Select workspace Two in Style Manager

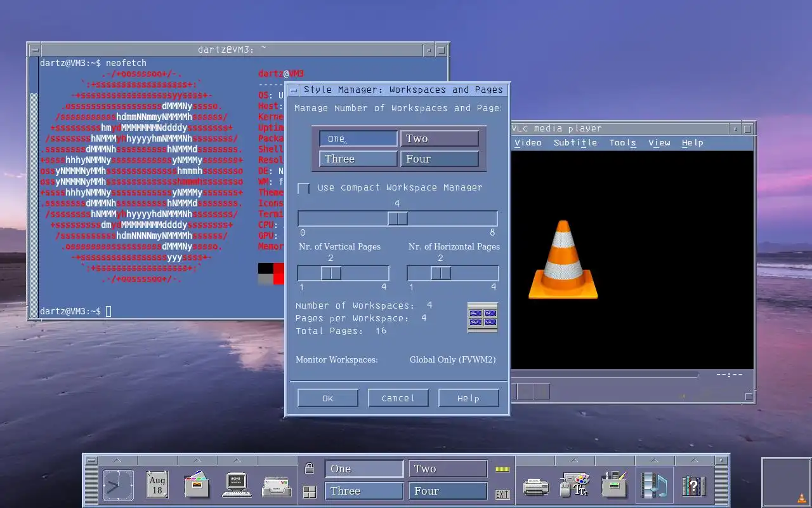click(440, 138)
